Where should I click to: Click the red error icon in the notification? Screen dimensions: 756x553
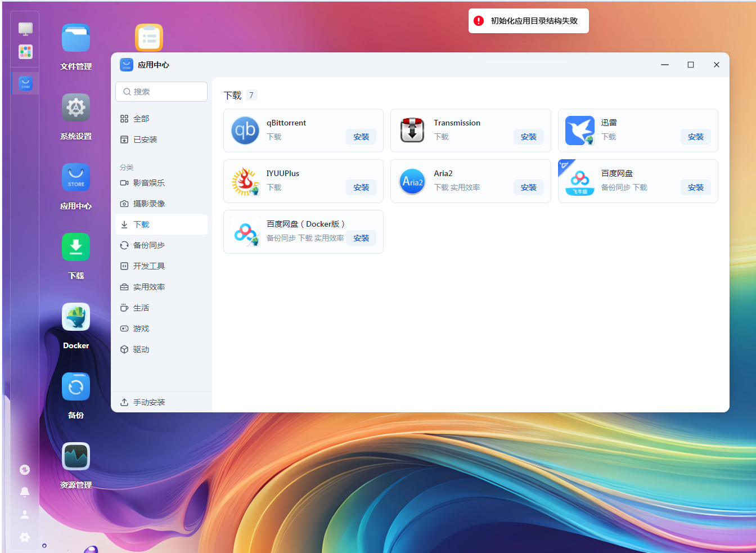[x=479, y=21]
